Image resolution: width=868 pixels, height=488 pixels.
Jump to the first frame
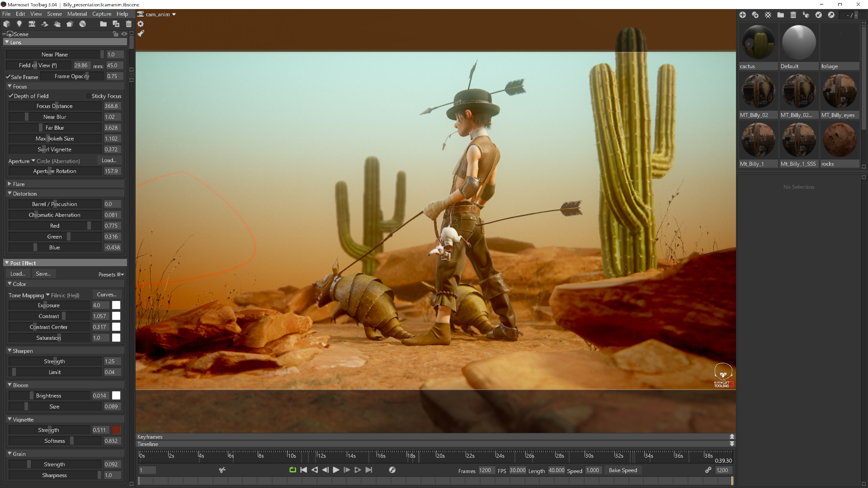coord(304,470)
